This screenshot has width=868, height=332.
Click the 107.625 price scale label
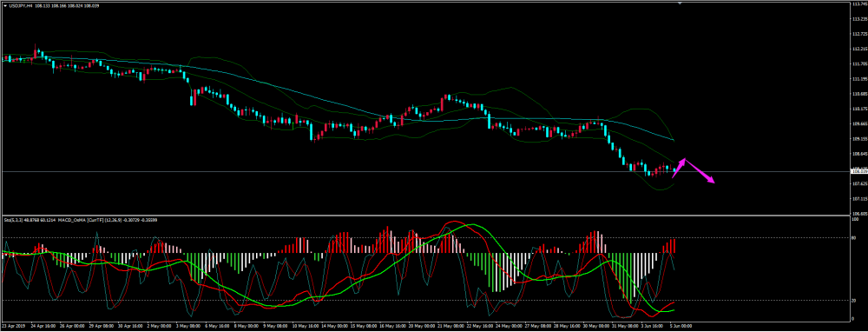click(x=859, y=184)
